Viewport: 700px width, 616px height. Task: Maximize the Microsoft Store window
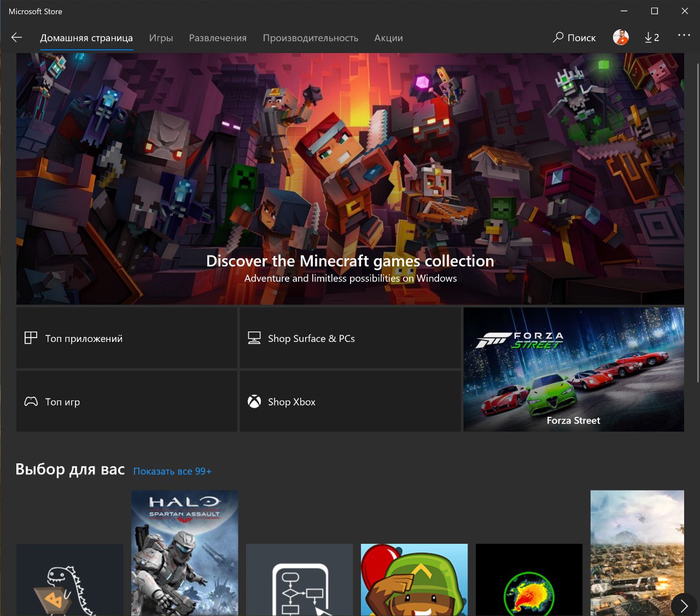[x=654, y=11]
